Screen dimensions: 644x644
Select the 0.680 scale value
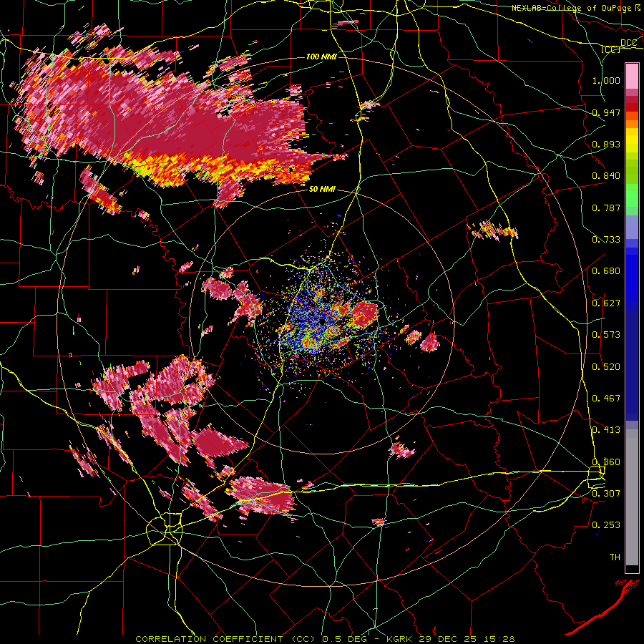click(x=606, y=271)
